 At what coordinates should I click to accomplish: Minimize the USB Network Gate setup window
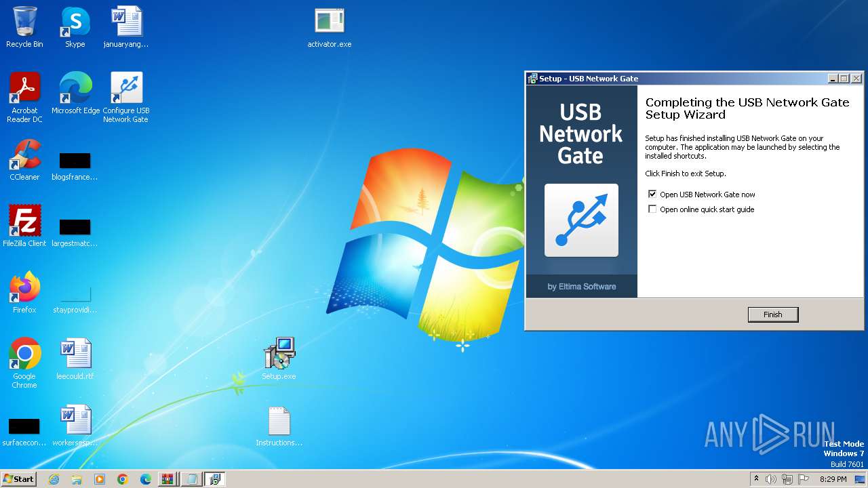click(833, 79)
